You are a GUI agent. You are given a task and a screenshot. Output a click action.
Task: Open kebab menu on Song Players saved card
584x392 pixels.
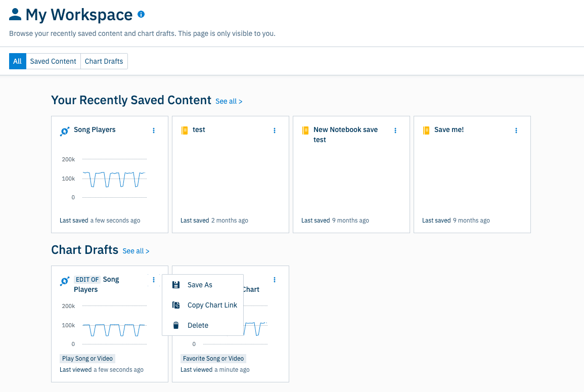coord(154,130)
